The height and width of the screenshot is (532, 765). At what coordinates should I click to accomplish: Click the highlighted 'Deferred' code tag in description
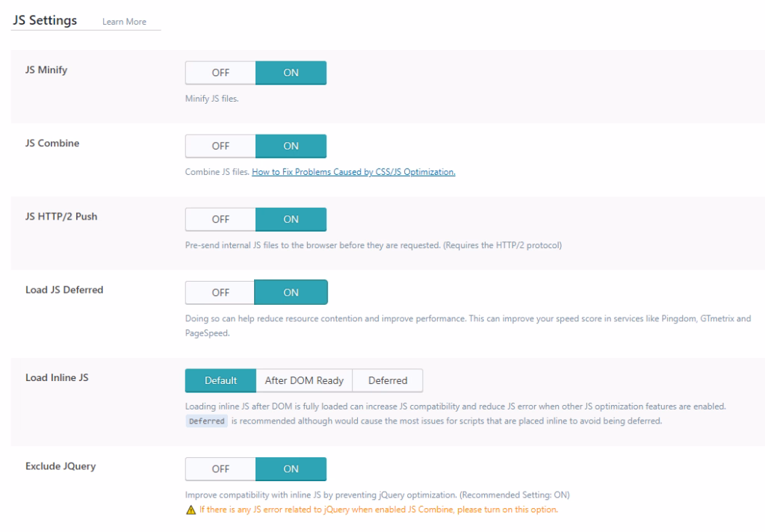pyautogui.click(x=206, y=421)
